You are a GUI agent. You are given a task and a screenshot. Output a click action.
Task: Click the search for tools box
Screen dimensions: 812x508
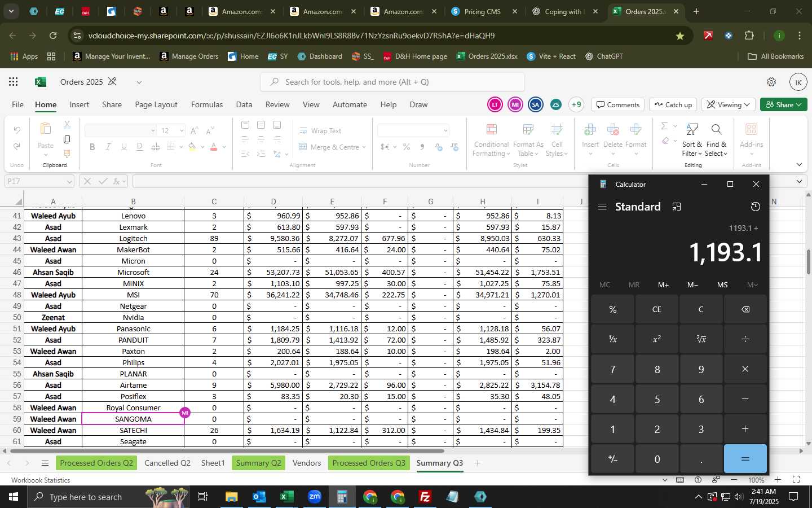click(392, 82)
